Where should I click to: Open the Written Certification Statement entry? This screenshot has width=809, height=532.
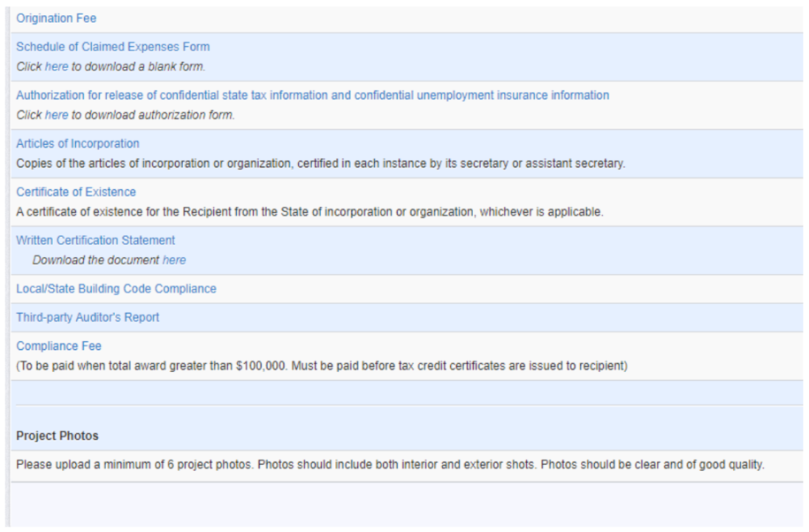pyautogui.click(x=95, y=239)
